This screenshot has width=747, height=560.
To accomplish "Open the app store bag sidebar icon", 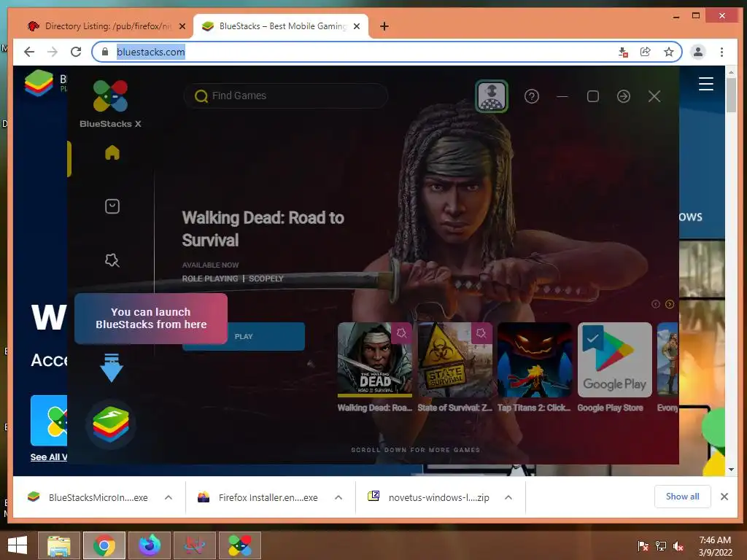I will click(112, 206).
